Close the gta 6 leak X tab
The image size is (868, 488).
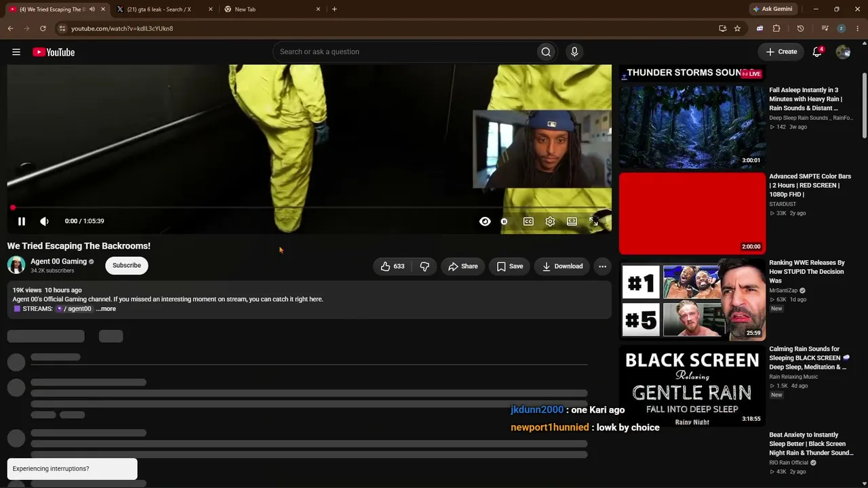coord(210,9)
